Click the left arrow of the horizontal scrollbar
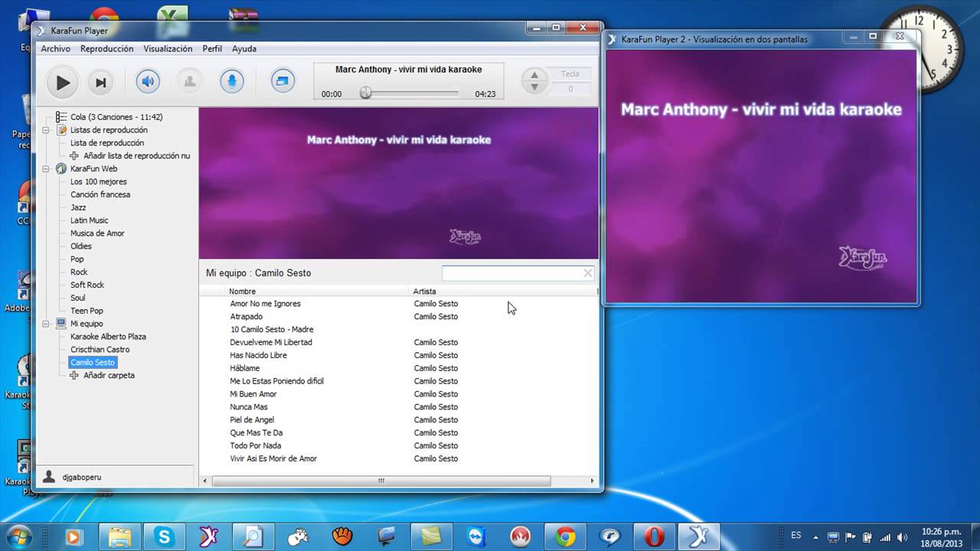Image resolution: width=980 pixels, height=551 pixels. pos(205,481)
